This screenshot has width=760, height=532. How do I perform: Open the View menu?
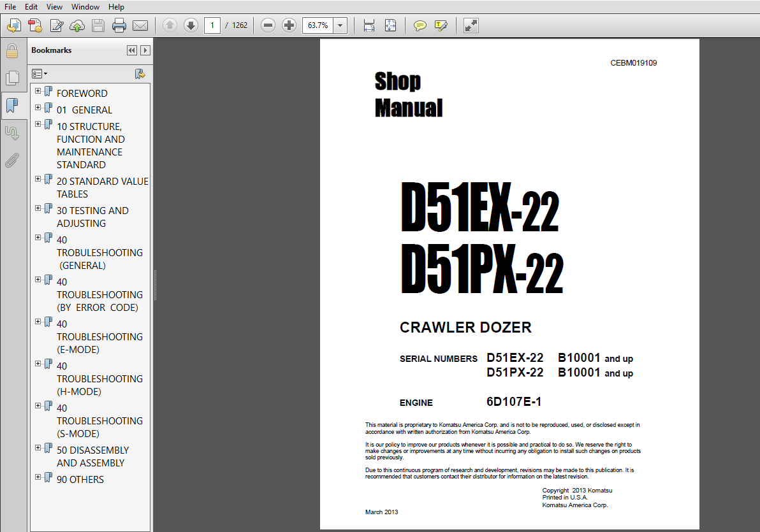[x=54, y=7]
